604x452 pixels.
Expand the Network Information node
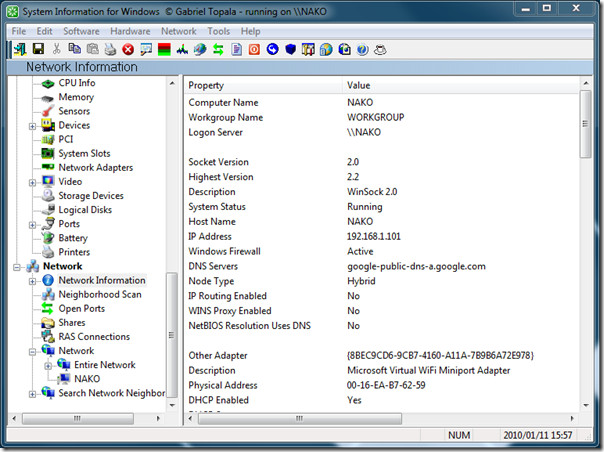(x=32, y=281)
